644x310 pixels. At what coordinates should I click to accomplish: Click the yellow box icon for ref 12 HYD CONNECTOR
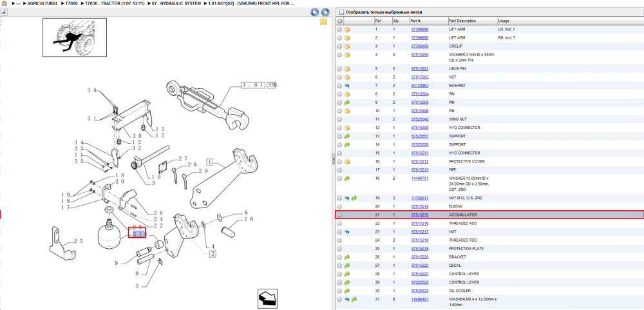[x=347, y=128]
